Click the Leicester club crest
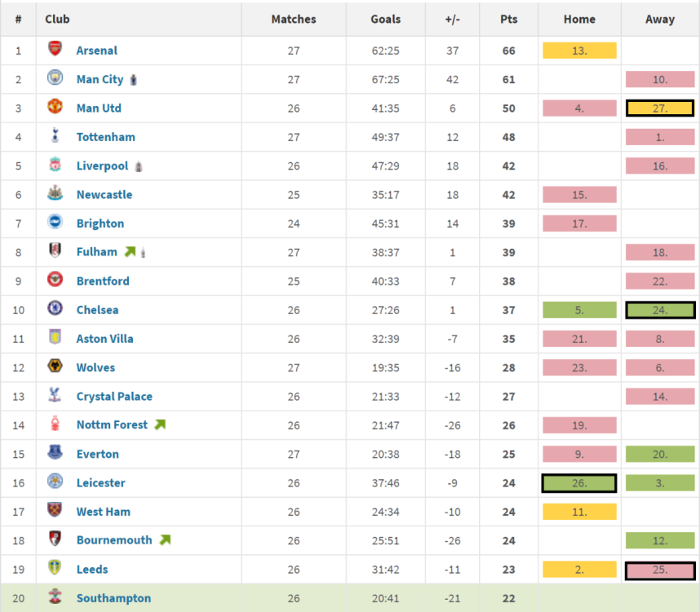Viewport: 700px width, 612px height. click(x=55, y=482)
